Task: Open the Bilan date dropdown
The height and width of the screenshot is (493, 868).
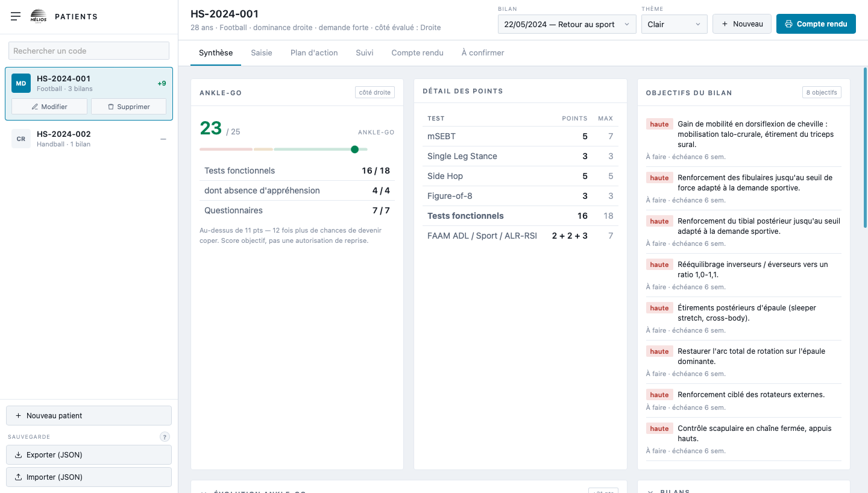Action: click(x=567, y=24)
